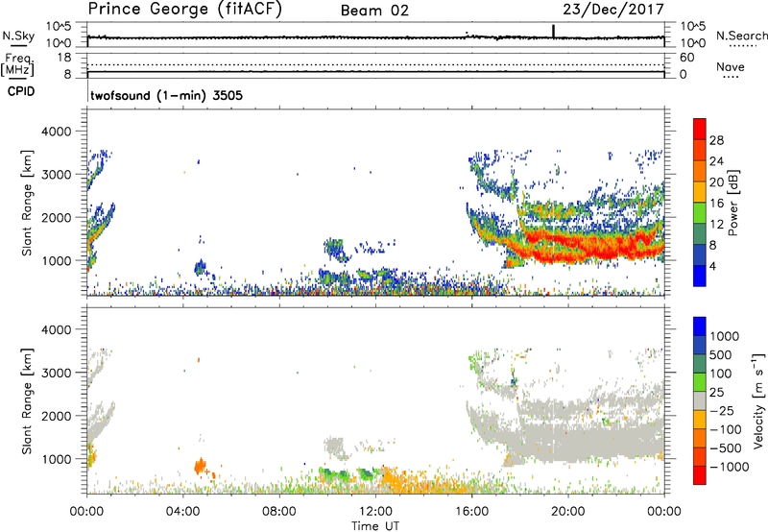
Task: Click the "-1000" label on the velocity colorbar
Action: [729, 467]
